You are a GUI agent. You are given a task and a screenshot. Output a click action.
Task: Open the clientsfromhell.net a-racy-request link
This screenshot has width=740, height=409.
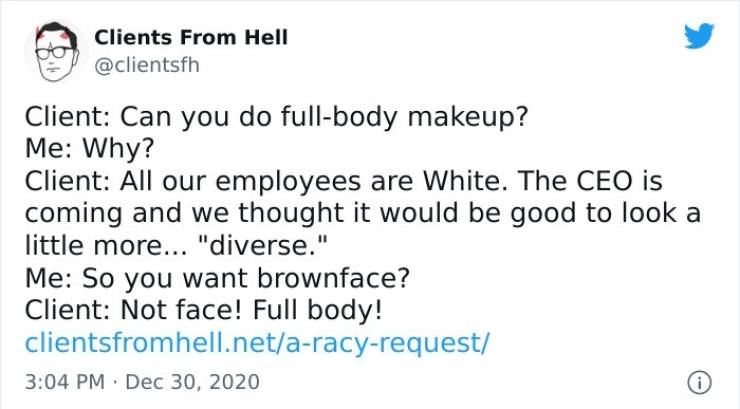(x=256, y=343)
